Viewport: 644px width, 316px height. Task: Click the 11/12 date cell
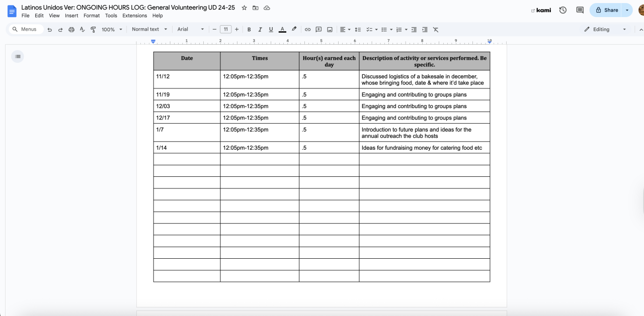(x=187, y=79)
